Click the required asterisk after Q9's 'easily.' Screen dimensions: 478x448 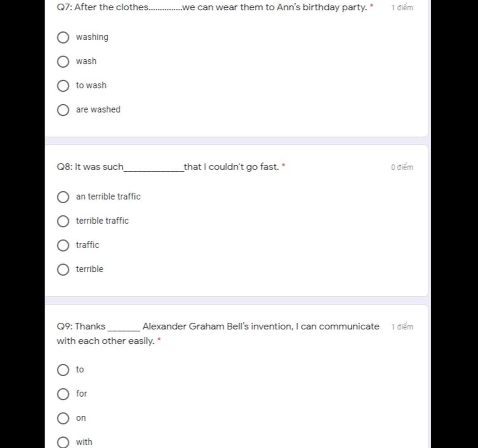160,340
